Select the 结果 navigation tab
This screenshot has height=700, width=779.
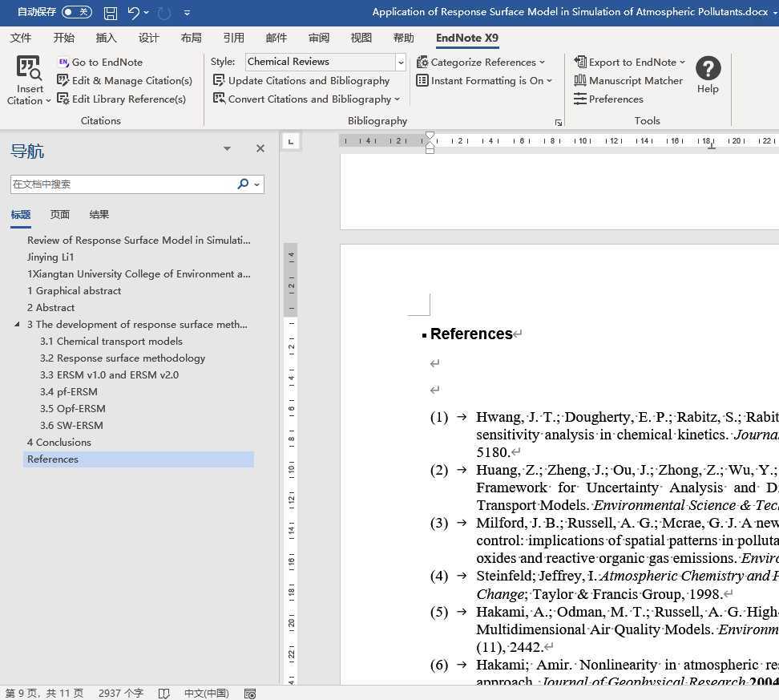tap(99, 214)
